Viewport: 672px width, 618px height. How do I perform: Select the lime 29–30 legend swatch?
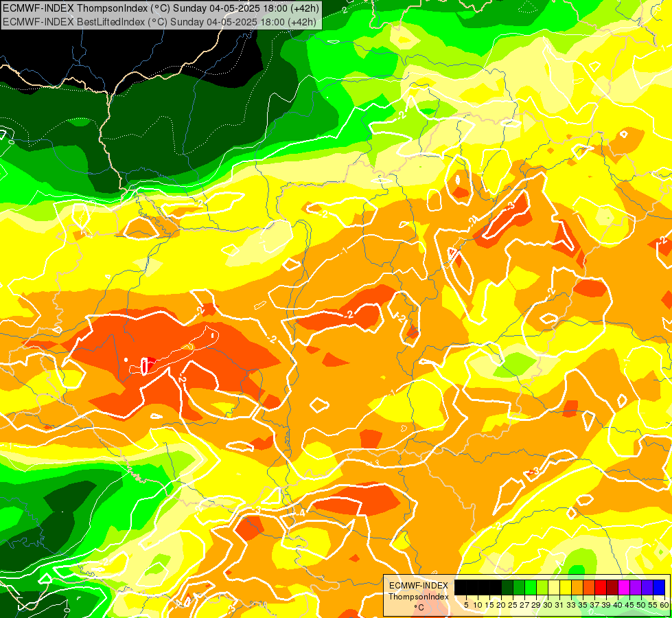(542, 587)
